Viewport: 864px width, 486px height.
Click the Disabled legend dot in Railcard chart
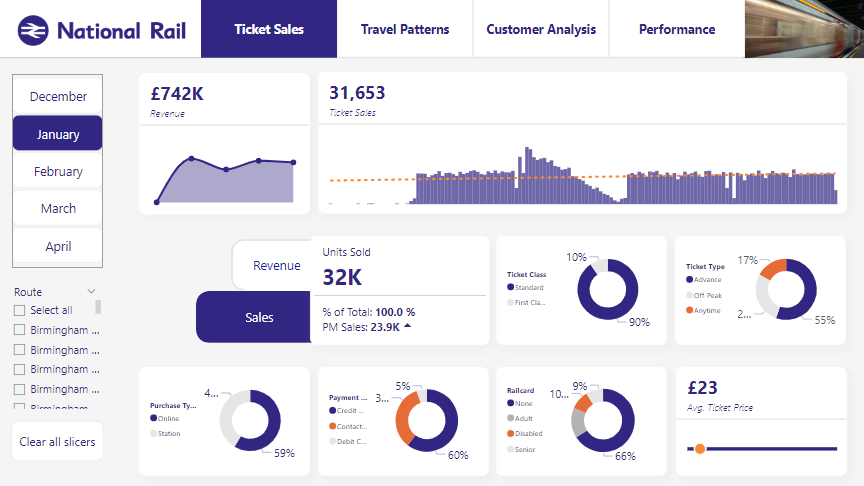tap(511, 433)
